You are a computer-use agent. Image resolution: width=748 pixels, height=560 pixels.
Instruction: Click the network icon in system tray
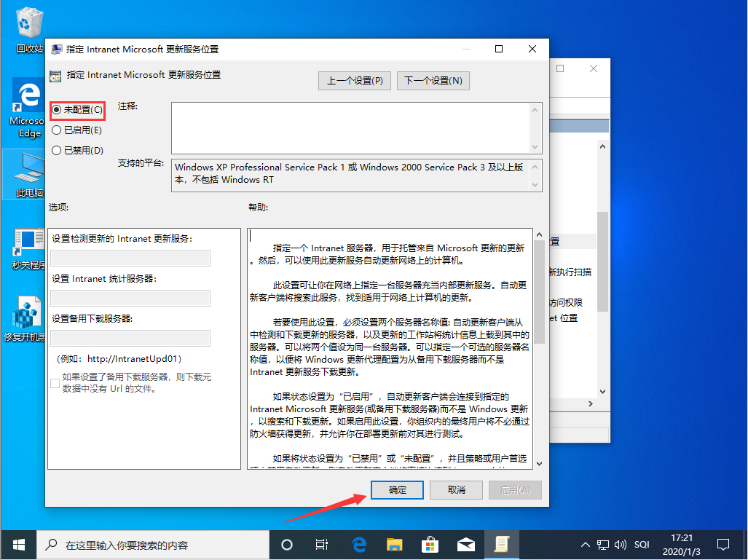[603, 544]
